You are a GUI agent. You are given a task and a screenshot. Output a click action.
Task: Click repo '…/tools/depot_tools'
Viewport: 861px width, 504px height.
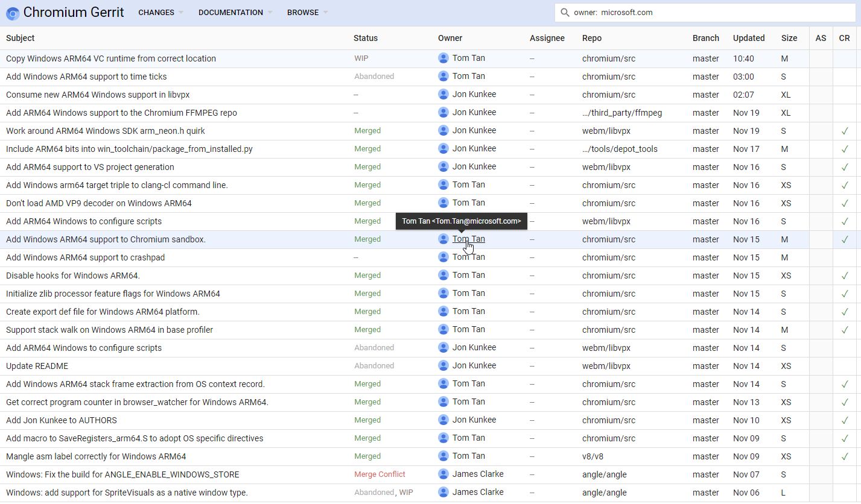pyautogui.click(x=620, y=149)
